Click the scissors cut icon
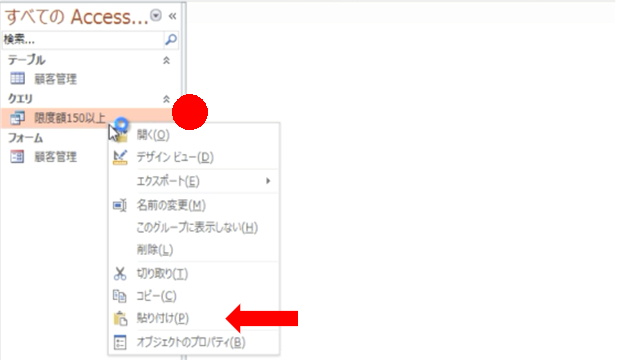This screenshot has width=640, height=360. pos(120,273)
